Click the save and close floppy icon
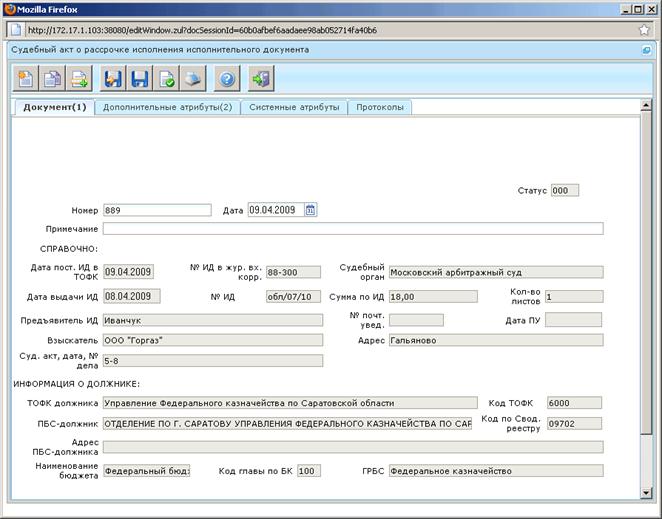The width and height of the screenshot is (662, 519). click(113, 79)
